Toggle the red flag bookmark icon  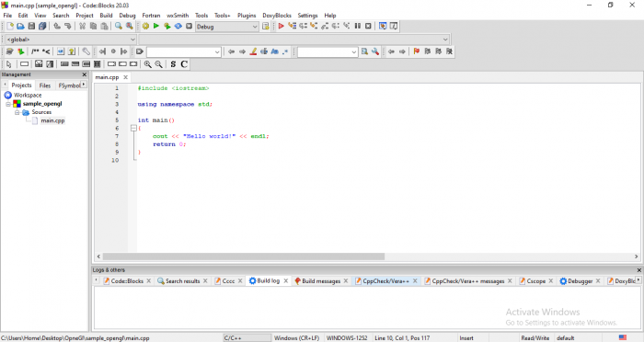pos(417,51)
